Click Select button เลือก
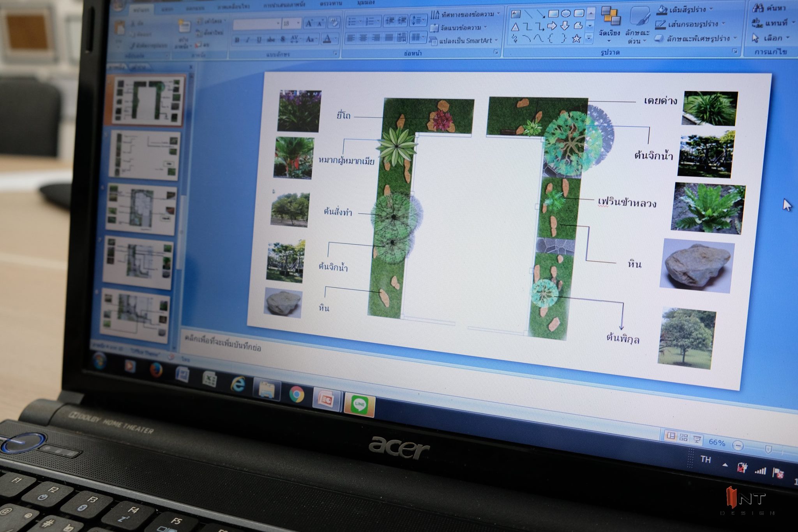 click(771, 38)
